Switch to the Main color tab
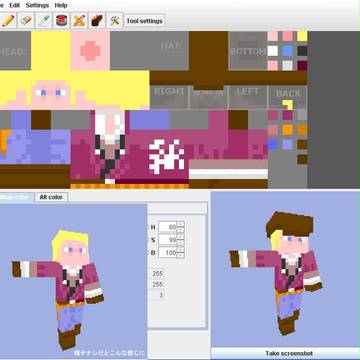The image size is (360, 360). coord(17,197)
